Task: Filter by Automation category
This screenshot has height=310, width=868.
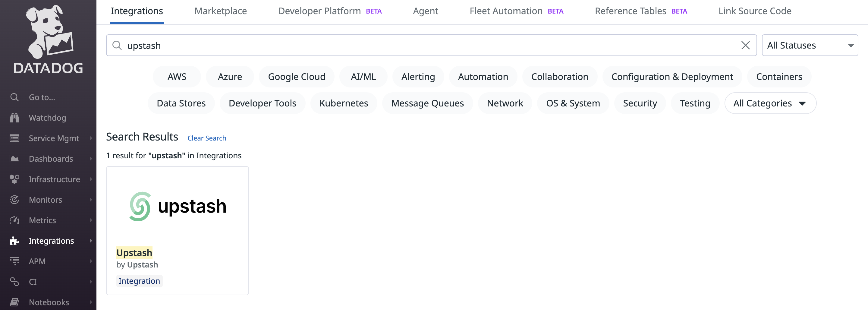Action: 483,77
